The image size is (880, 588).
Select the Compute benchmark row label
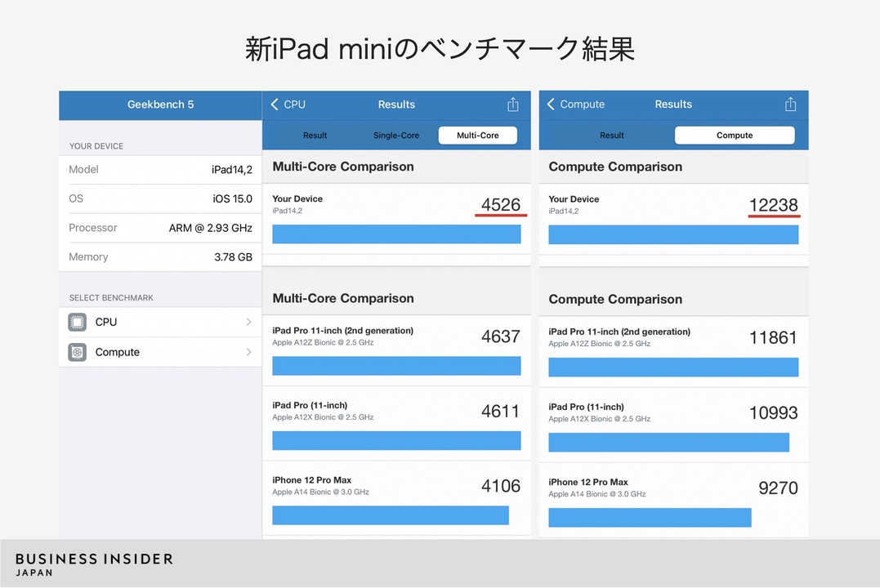118,352
